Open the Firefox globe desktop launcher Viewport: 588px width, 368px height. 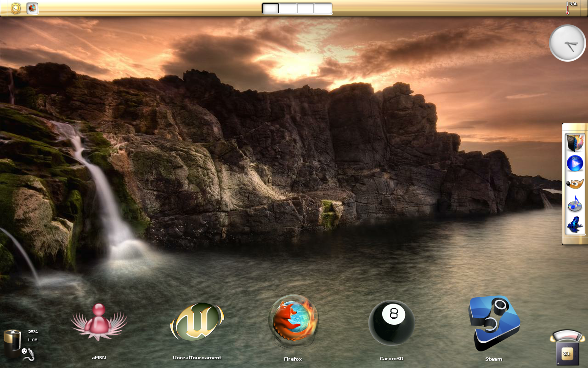(x=293, y=328)
